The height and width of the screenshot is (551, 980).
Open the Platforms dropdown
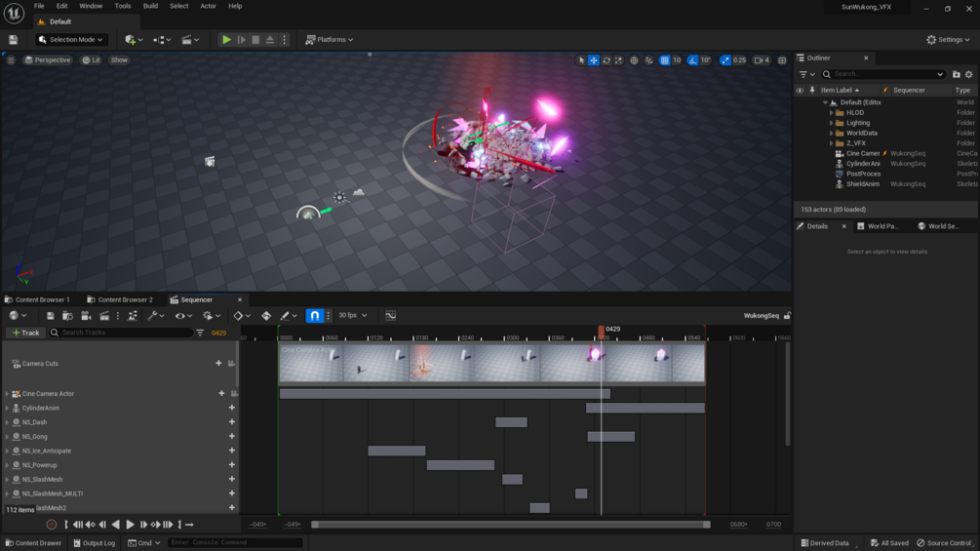330,39
